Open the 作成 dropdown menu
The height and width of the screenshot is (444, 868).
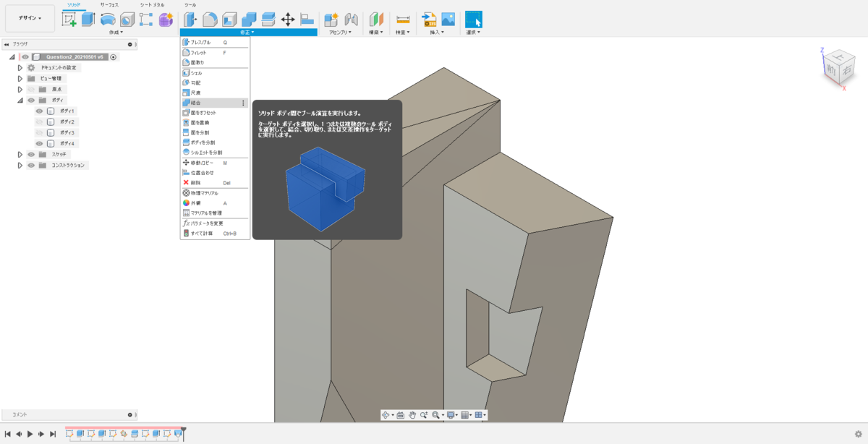(116, 33)
